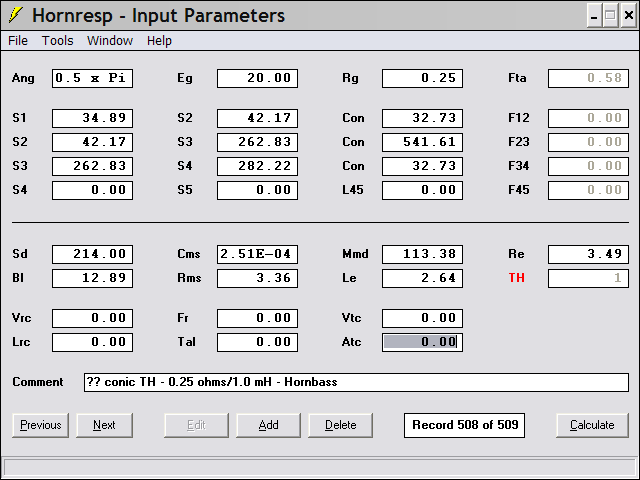Click the S5 field
This screenshot has width=640, height=480.
pyautogui.click(x=258, y=191)
